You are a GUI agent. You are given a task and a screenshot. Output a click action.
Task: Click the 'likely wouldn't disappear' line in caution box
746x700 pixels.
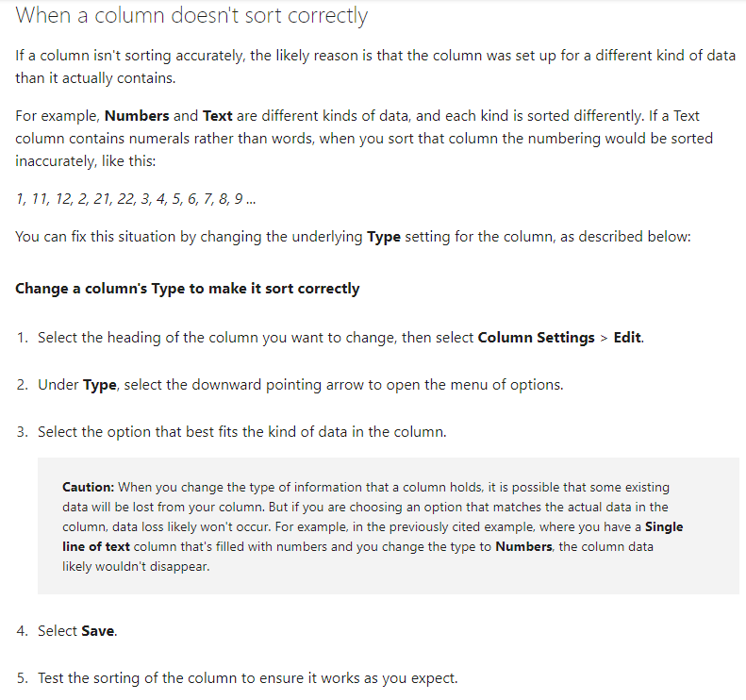pos(136,567)
